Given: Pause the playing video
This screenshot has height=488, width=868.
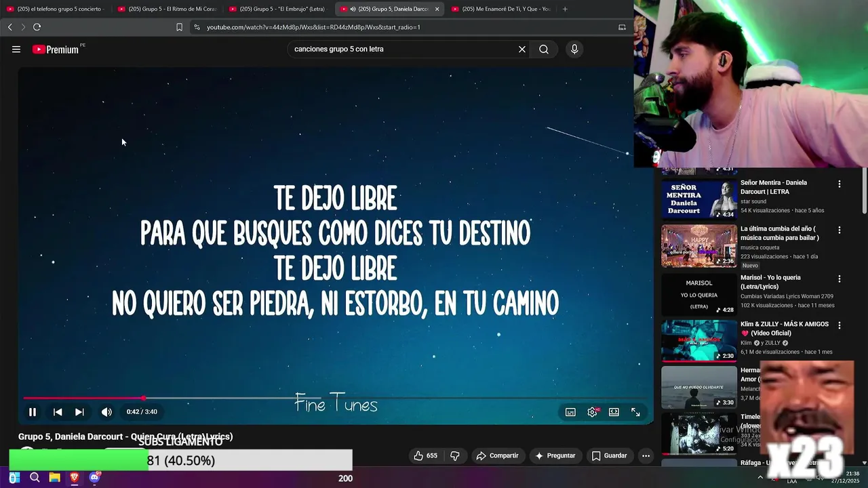Looking at the screenshot, I should coord(33,412).
